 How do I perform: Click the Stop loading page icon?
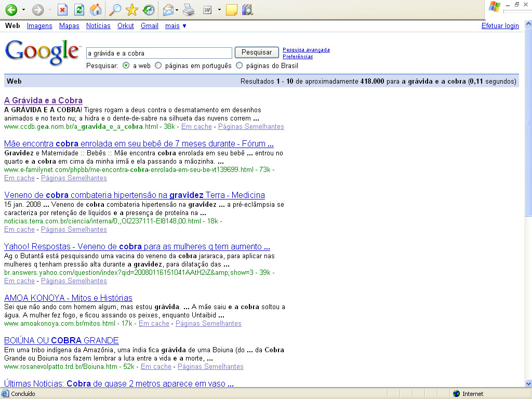pyautogui.click(x=62, y=10)
